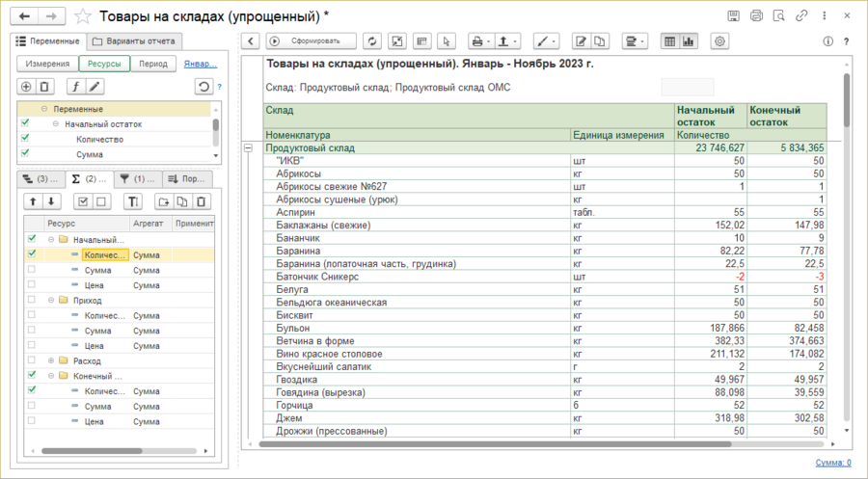
Task: Collapse settings panel with the chevron button
Action: (x=251, y=40)
